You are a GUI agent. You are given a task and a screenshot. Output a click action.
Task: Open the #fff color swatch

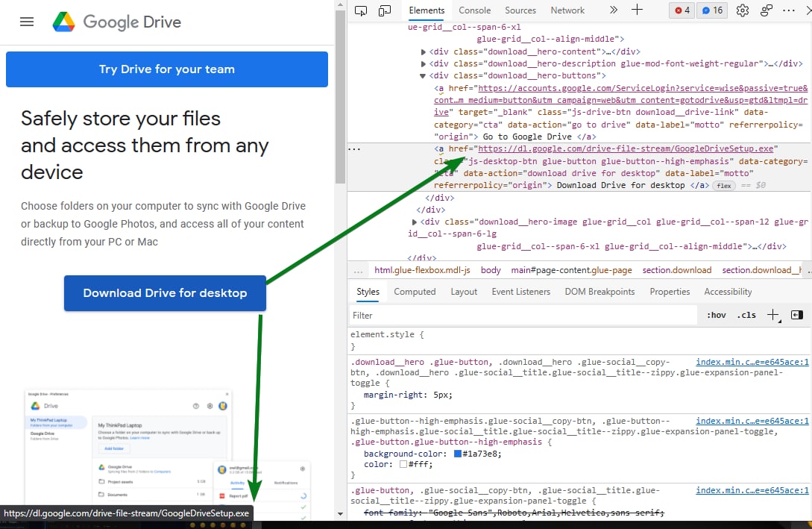pyautogui.click(x=403, y=464)
